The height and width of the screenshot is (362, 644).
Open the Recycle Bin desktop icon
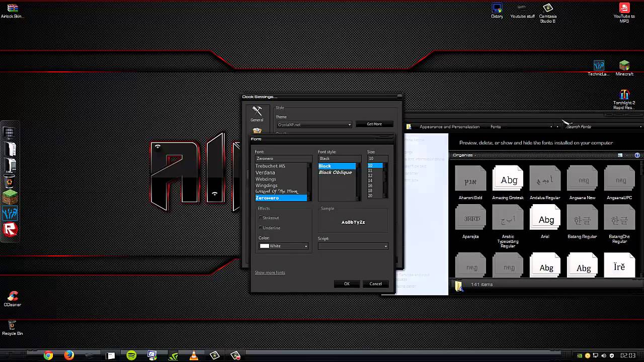[12, 328]
